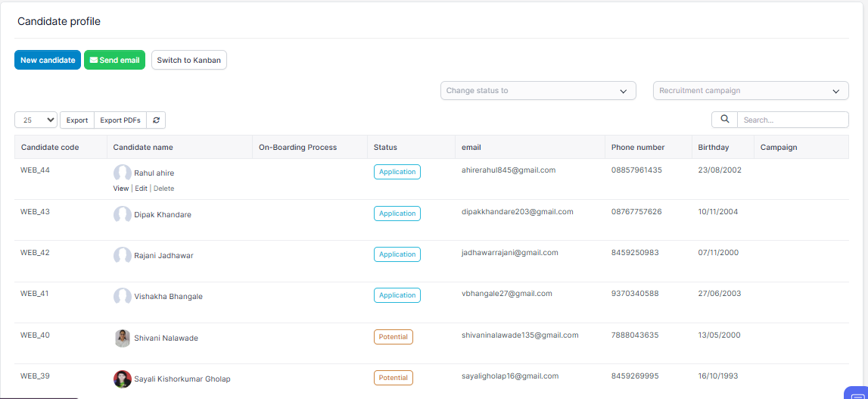Click Sayali Kishorkumar Gholap's profile photo
Screen dimensions: 868x399
click(x=123, y=379)
